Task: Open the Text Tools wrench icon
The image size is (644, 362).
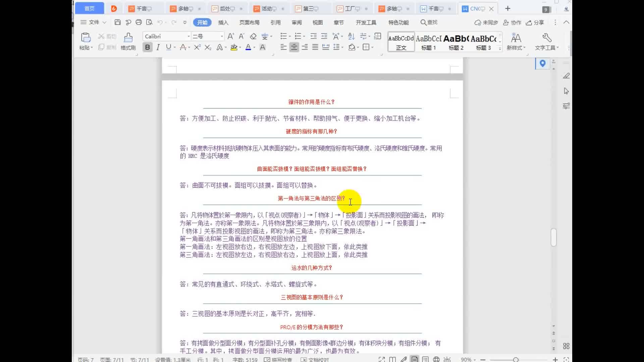Action: coord(547,37)
